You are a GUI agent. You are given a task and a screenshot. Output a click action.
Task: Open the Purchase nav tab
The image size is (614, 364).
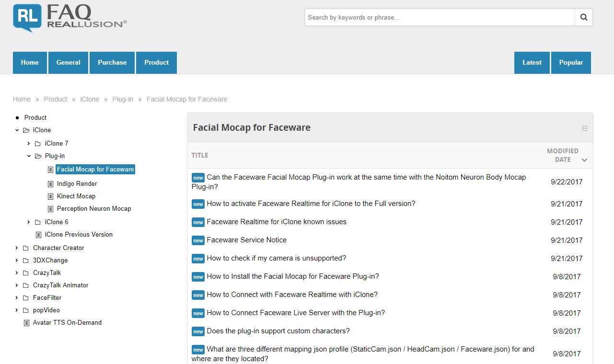click(x=112, y=63)
